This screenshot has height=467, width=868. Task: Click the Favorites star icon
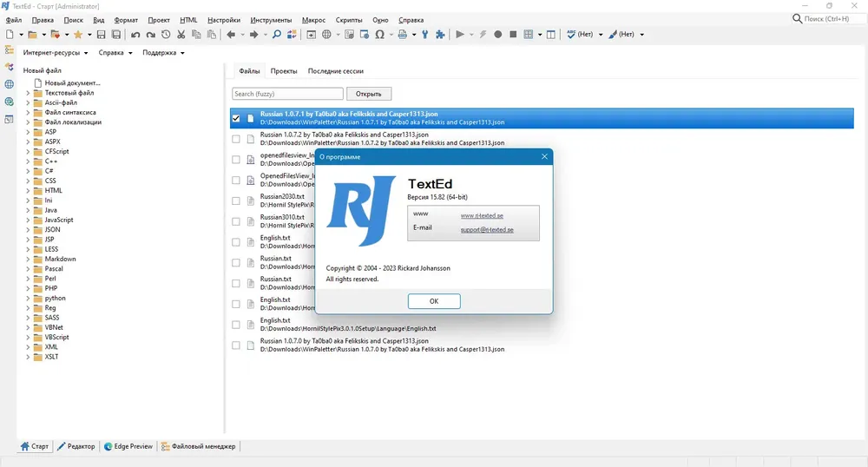78,35
